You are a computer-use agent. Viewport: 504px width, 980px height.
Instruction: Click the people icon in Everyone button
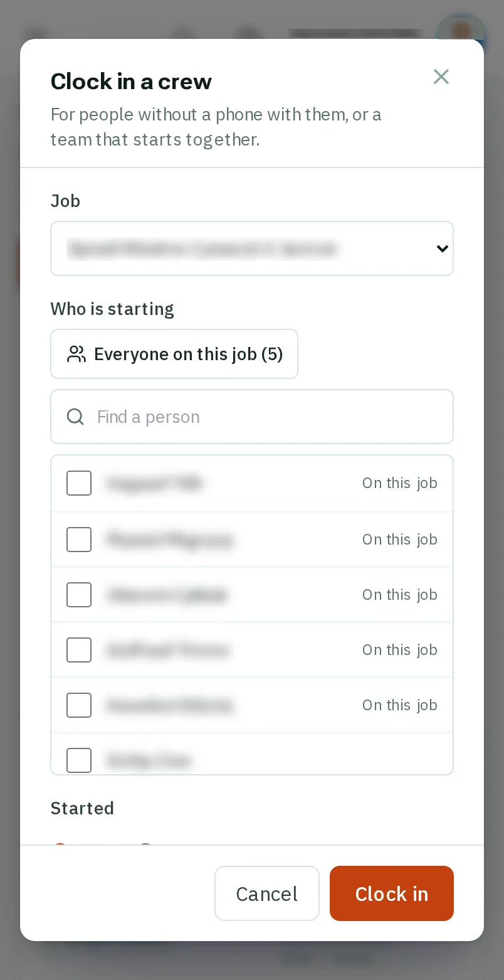point(76,354)
